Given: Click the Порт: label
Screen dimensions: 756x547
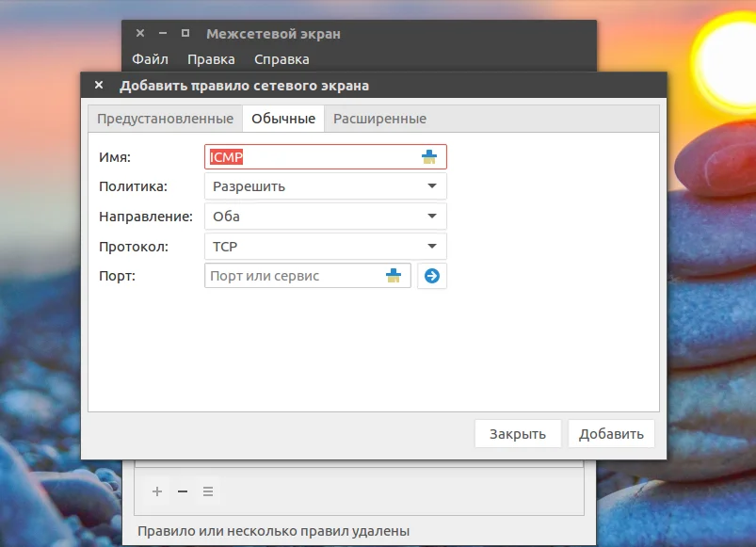Looking at the screenshot, I should [x=117, y=276].
